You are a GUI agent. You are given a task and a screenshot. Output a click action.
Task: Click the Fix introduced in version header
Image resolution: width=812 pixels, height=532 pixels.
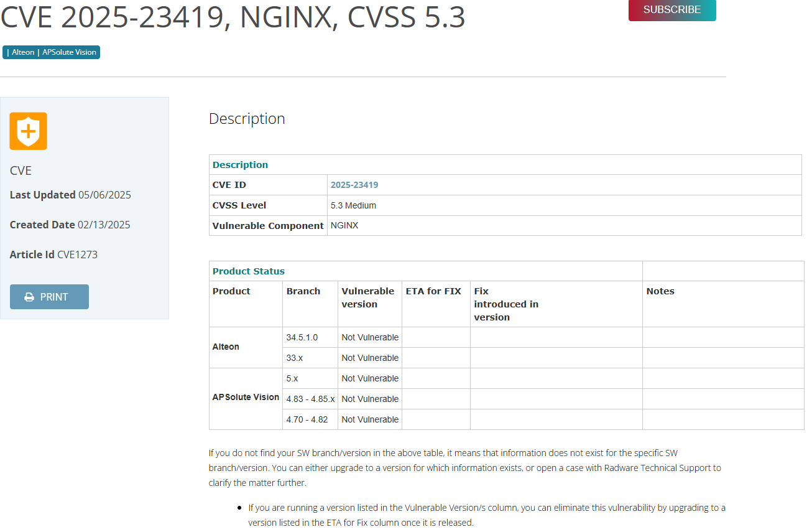coord(556,304)
